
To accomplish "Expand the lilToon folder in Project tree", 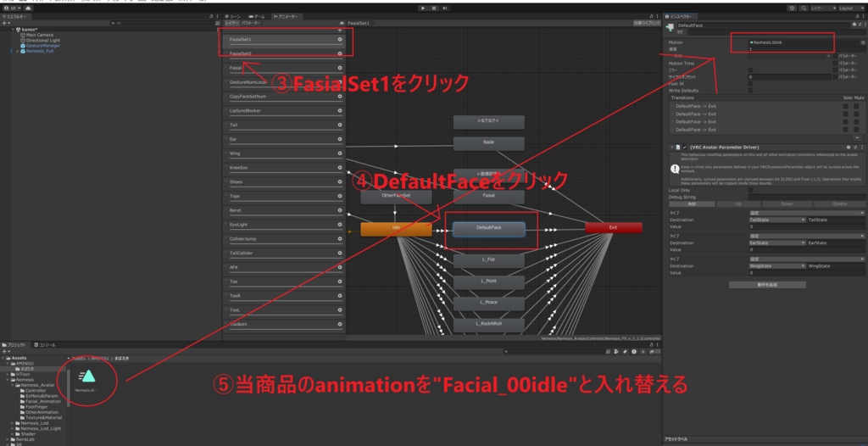I will (x=8, y=374).
